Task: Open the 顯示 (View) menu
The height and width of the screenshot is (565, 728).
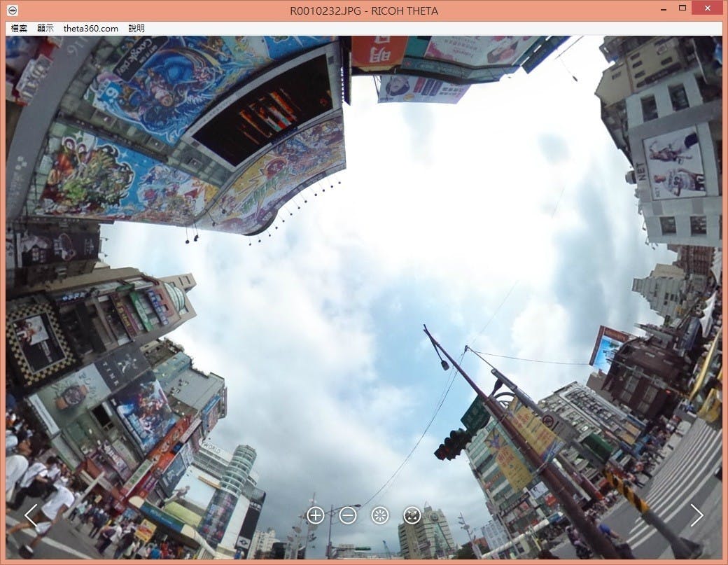Action: point(45,29)
